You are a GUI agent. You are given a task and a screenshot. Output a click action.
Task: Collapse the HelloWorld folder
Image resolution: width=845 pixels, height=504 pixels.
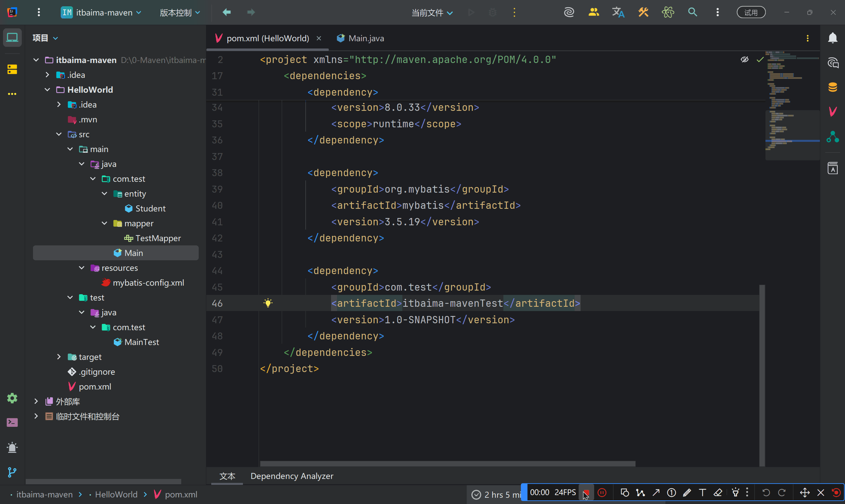[x=47, y=90]
